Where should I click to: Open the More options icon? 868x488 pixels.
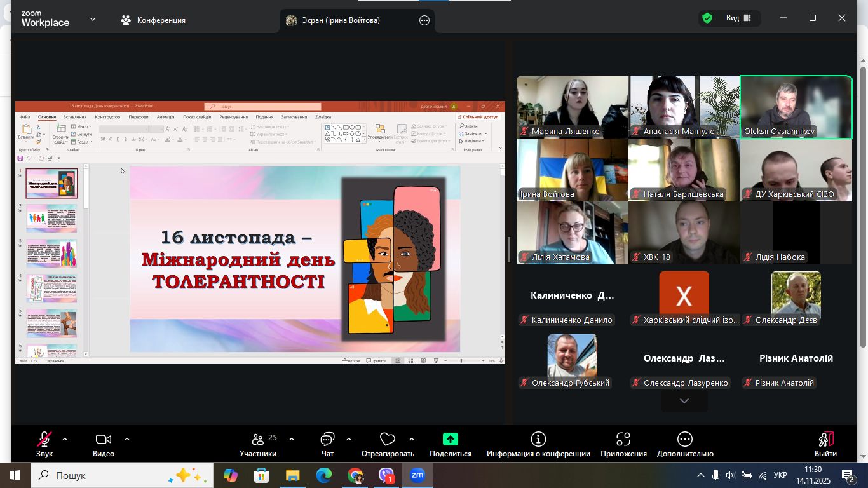685,440
